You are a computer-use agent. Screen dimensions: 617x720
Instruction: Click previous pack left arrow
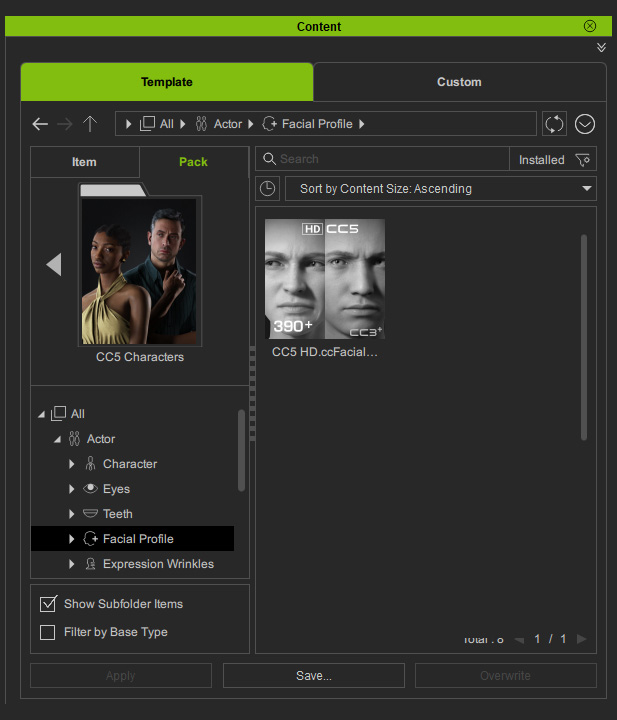(54, 264)
